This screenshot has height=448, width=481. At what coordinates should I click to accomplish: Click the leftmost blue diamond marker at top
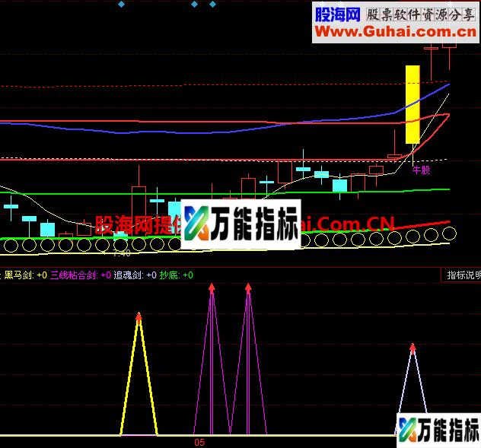122,5
